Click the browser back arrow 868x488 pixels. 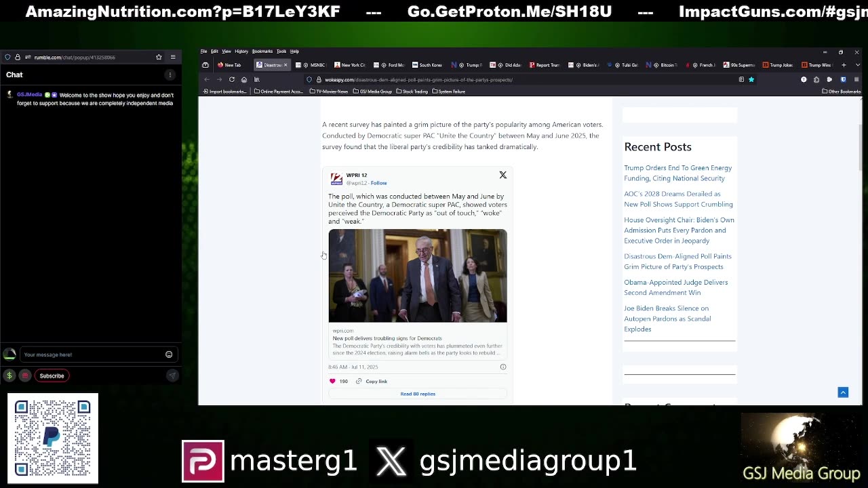click(x=207, y=79)
